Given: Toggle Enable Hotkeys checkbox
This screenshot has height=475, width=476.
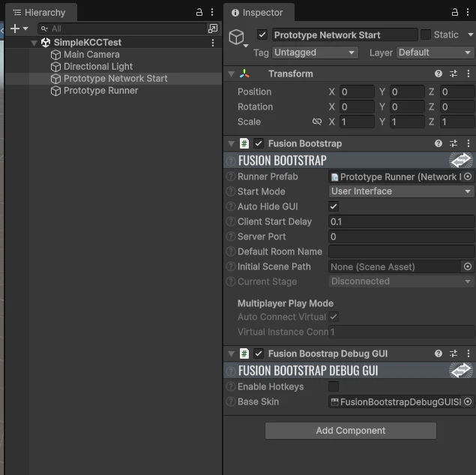Looking at the screenshot, I should click(334, 386).
